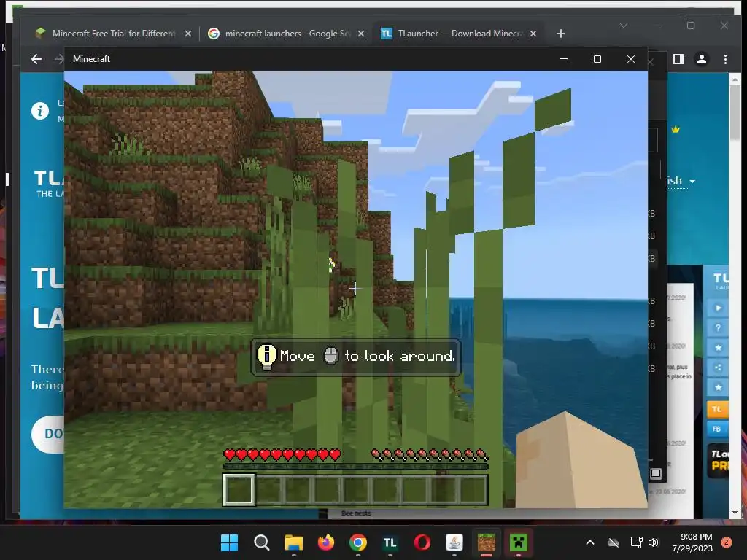Launch Opera from the taskbar
This screenshot has height=560, width=747.
click(x=422, y=542)
